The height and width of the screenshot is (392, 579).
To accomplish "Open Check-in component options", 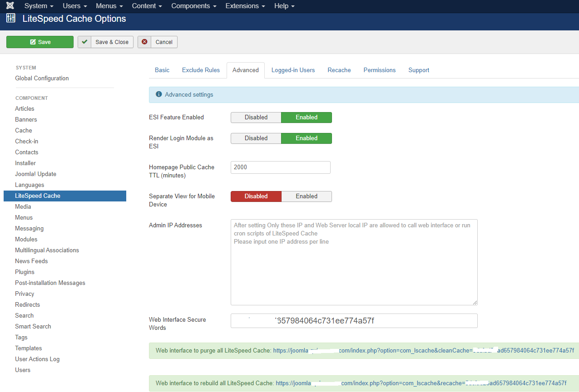I will 27,141.
